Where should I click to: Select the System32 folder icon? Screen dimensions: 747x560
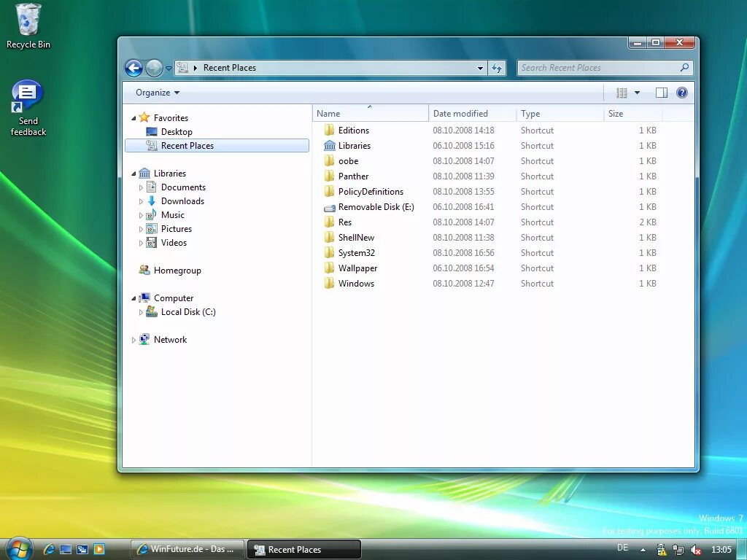click(329, 252)
